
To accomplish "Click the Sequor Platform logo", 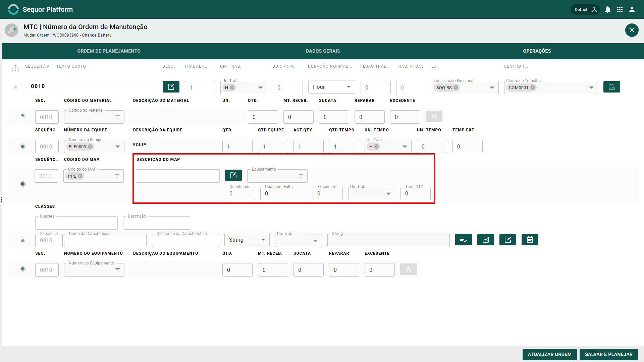I will [13, 9].
